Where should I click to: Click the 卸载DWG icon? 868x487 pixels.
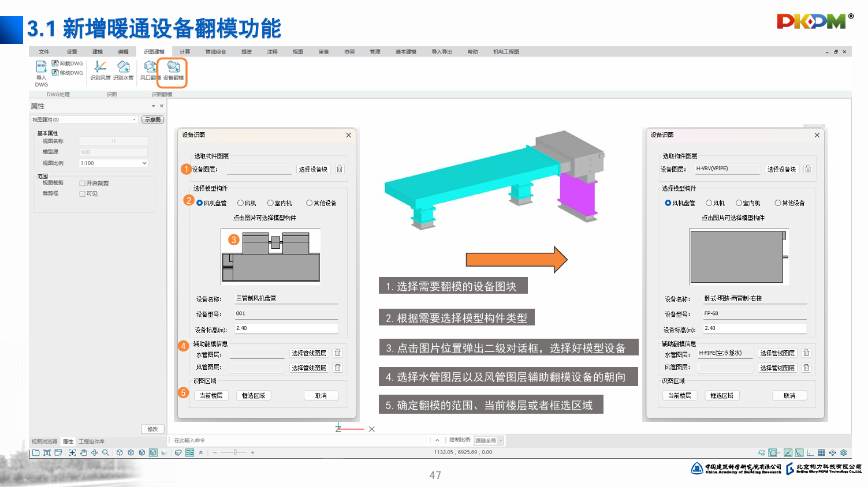(x=55, y=63)
